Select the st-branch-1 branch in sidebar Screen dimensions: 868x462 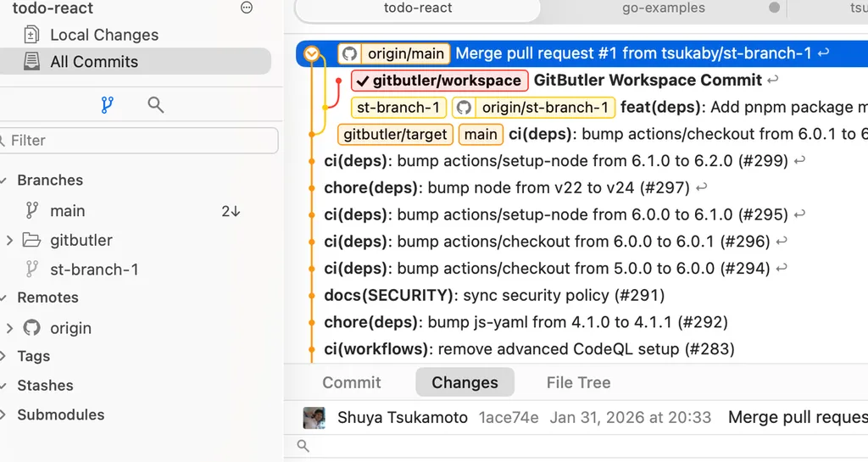(93, 270)
